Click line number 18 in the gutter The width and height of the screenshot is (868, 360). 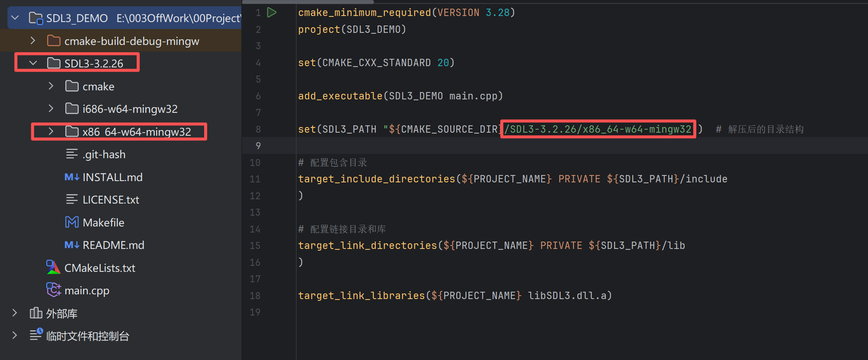(x=255, y=296)
